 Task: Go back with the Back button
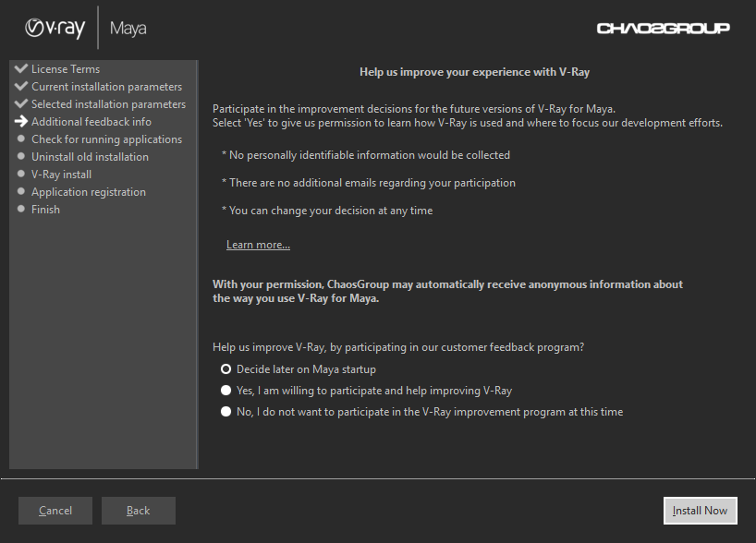coord(139,511)
